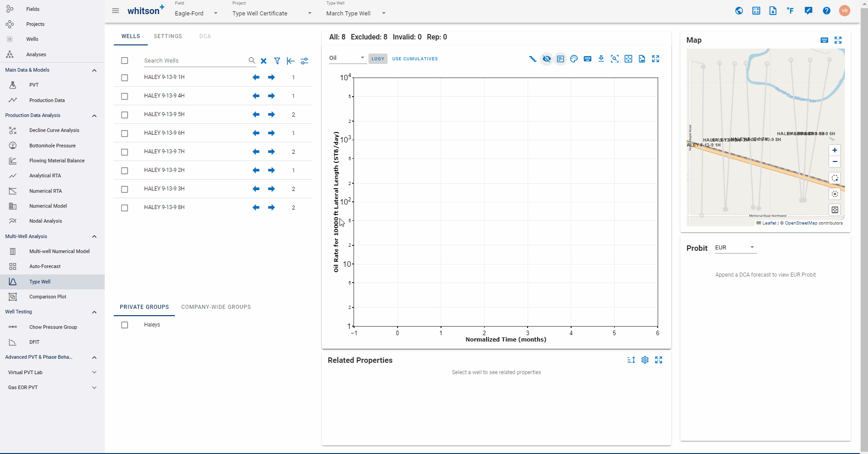This screenshot has height=454, width=868.
Task: Click the chart legend notes icon
Action: click(x=560, y=59)
